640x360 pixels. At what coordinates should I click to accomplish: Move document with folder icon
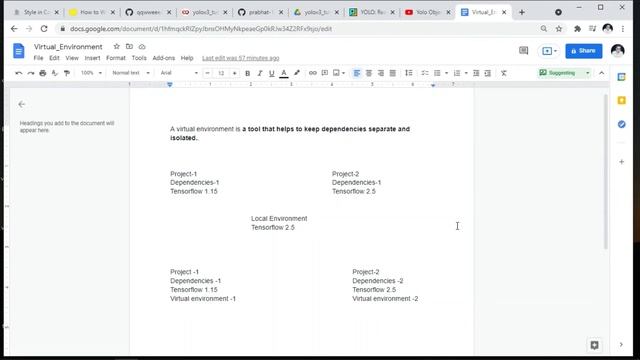129,47
